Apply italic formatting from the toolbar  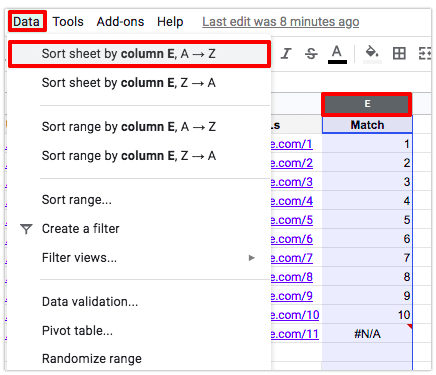(x=286, y=53)
